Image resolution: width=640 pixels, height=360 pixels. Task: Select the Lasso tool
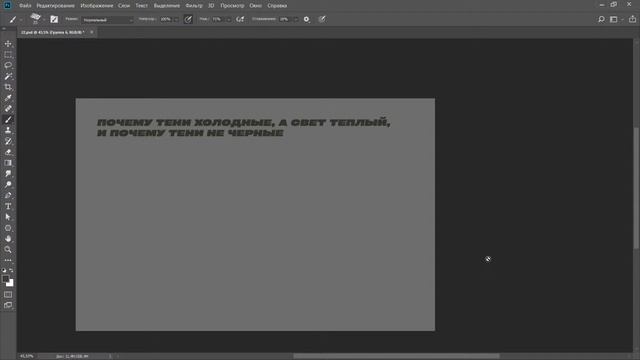pos(8,65)
